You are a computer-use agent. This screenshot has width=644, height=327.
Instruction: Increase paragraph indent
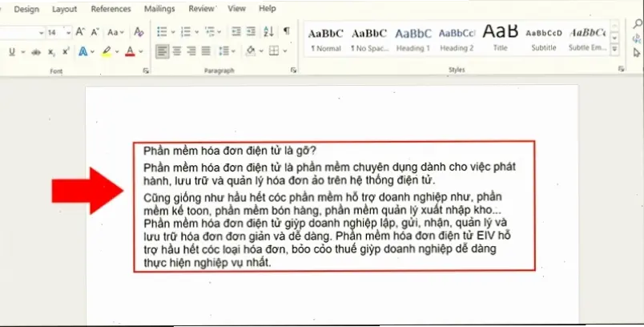tap(251, 31)
